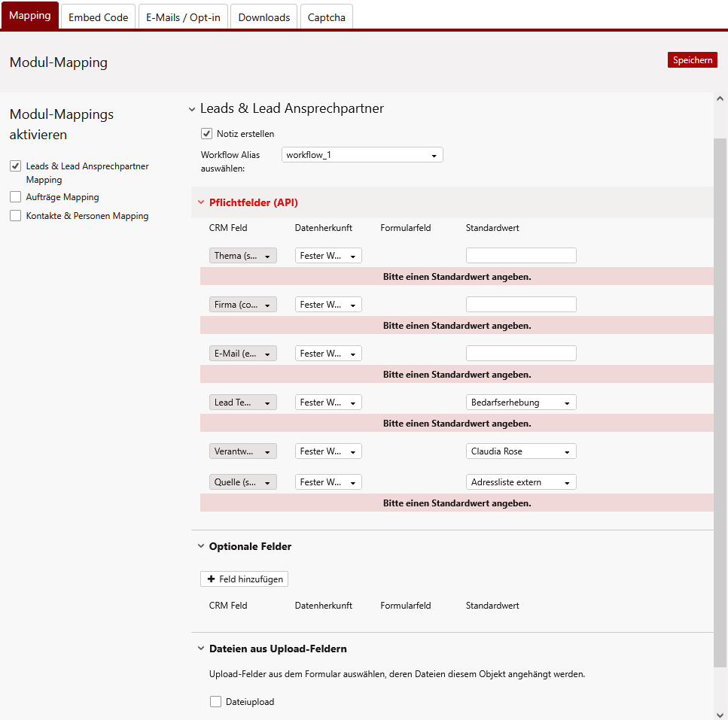The height and width of the screenshot is (720, 728).
Task: Open the Workflow Alias dropdown
Action: [362, 155]
